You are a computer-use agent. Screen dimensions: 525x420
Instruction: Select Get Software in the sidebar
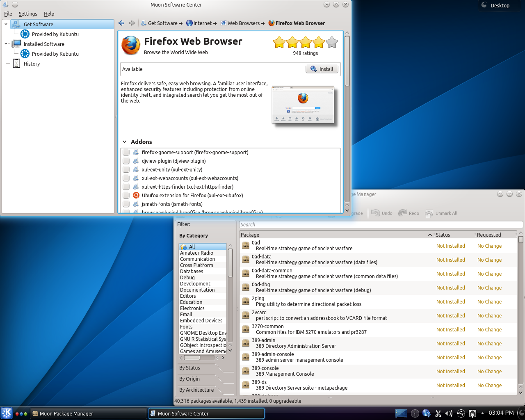click(62, 24)
